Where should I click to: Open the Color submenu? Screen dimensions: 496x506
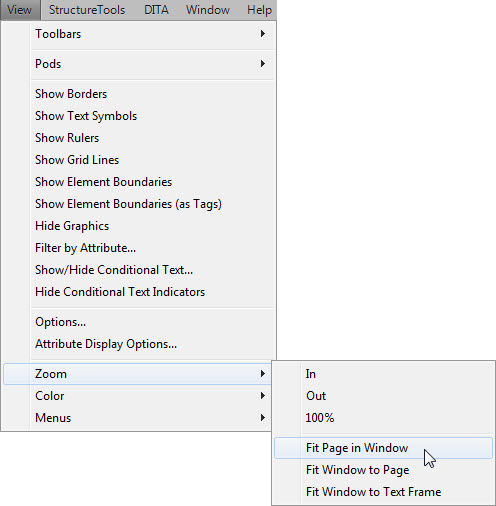coord(138,396)
